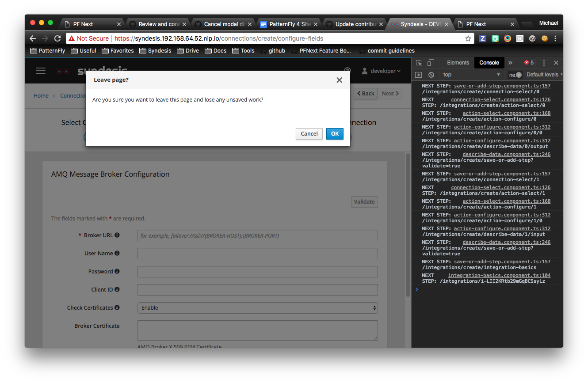Viewport: 588px width, 383px height.
Task: Open the top context dropdown
Action: click(x=471, y=75)
